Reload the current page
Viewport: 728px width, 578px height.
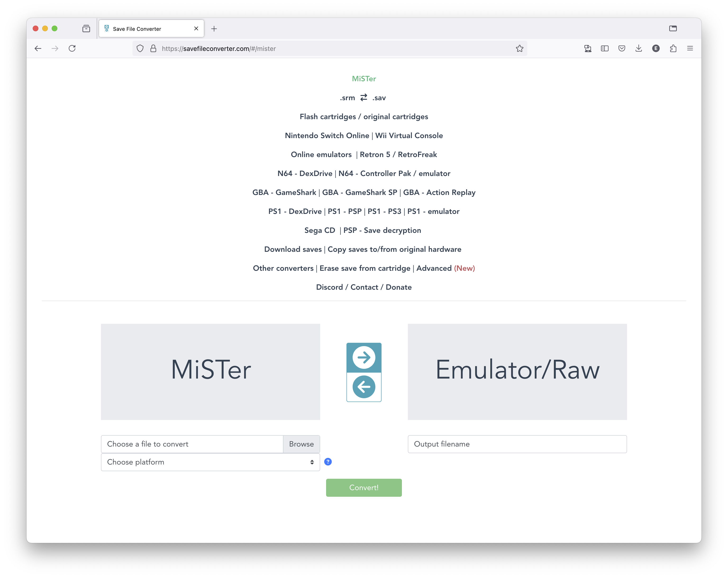pyautogui.click(x=72, y=48)
